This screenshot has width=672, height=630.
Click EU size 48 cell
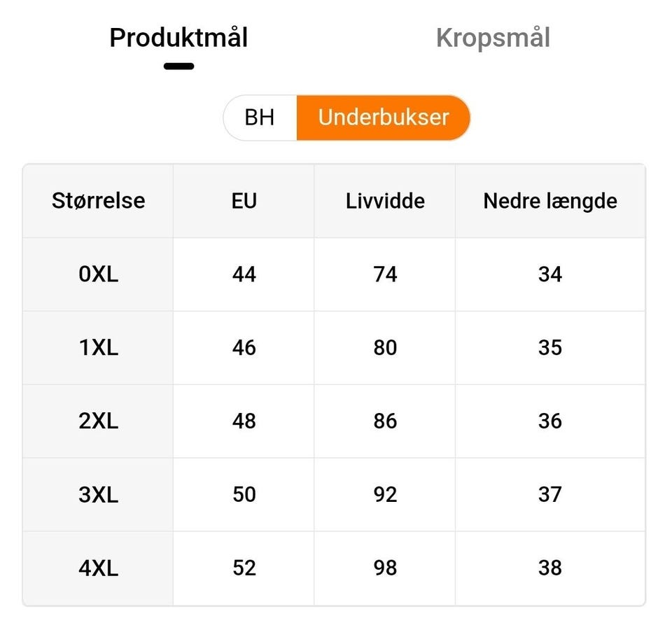[x=244, y=421]
